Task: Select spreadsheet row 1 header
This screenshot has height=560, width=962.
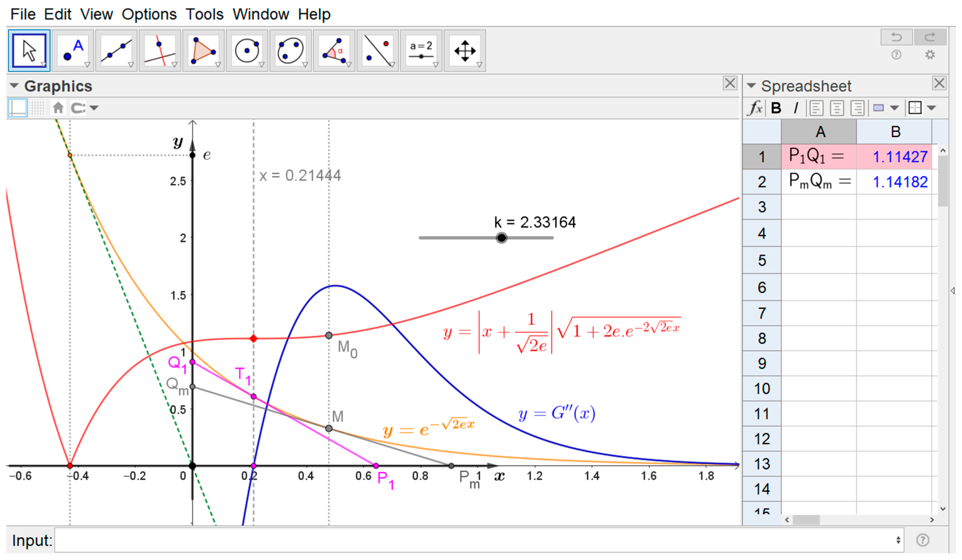Action: tap(762, 156)
